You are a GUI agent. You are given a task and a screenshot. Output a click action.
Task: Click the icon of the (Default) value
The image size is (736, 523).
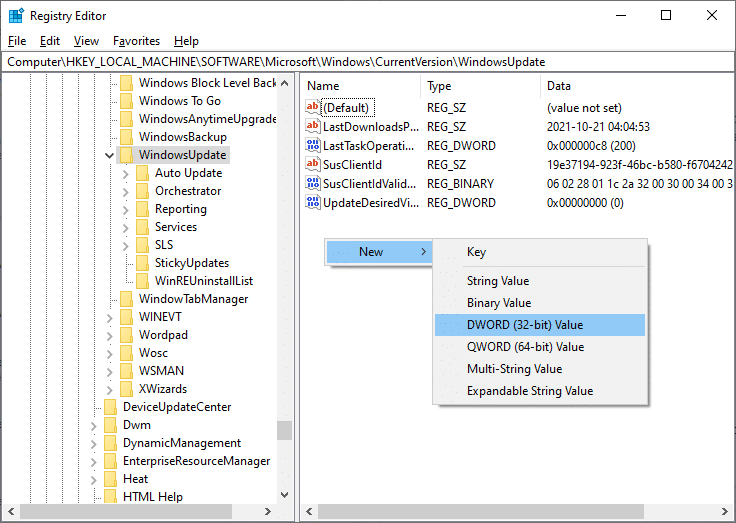pyautogui.click(x=313, y=108)
